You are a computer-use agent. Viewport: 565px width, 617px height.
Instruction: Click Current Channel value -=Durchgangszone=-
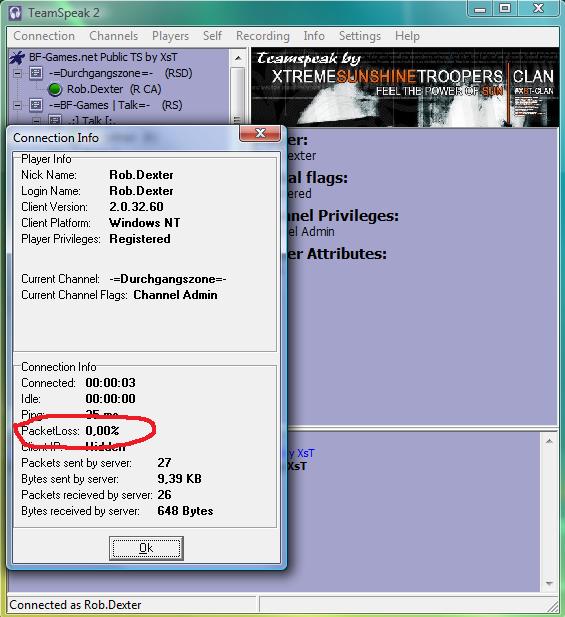tap(168, 279)
